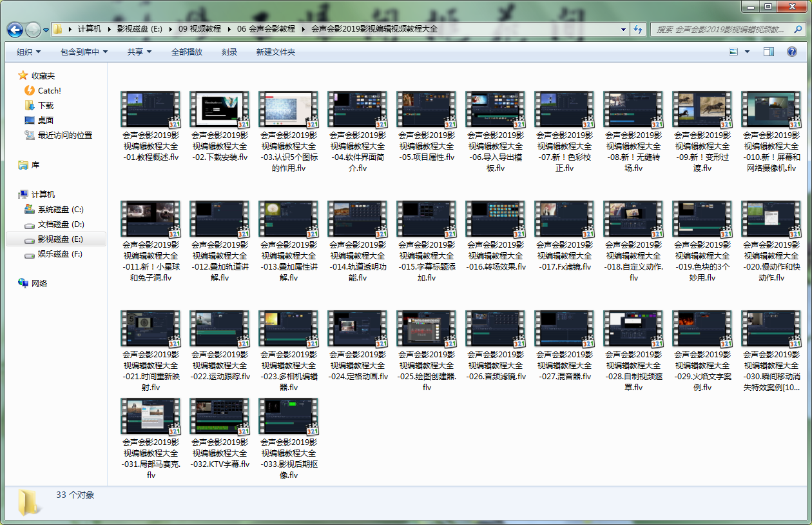
Task: Toggle the preview pane icon
Action: pyautogui.click(x=769, y=52)
